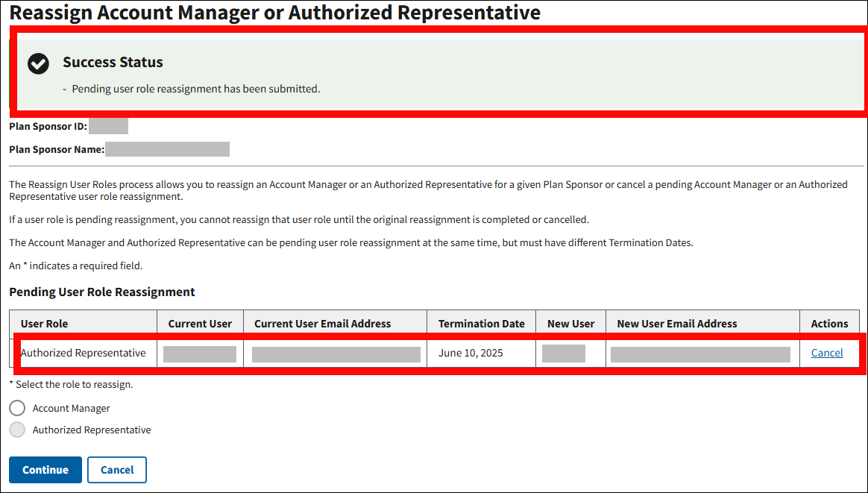The image size is (868, 493).
Task: Click the Pending User Role Reassignment heading
Action: click(x=102, y=292)
